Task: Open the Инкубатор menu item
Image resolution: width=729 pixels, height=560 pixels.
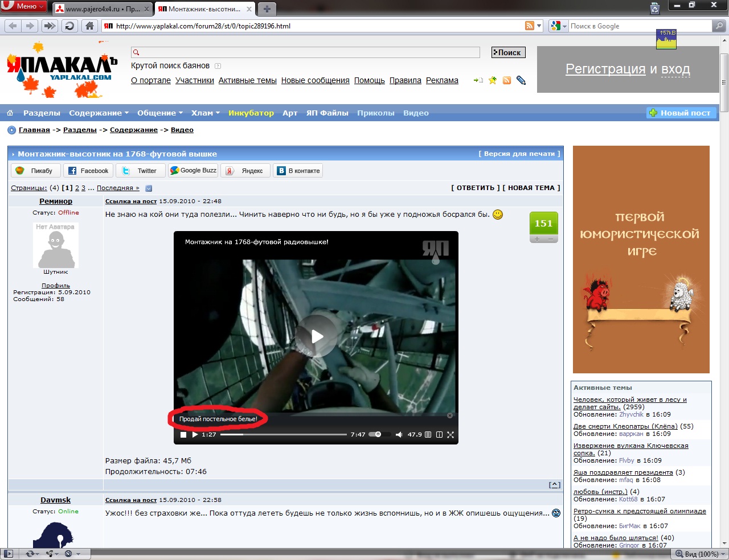Action: point(251,113)
